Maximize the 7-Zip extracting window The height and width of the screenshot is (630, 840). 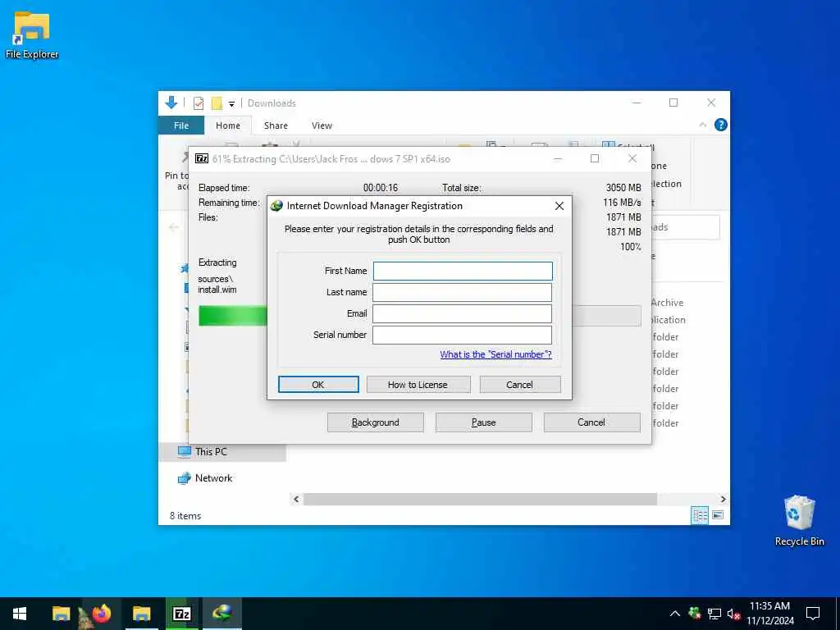(595, 158)
